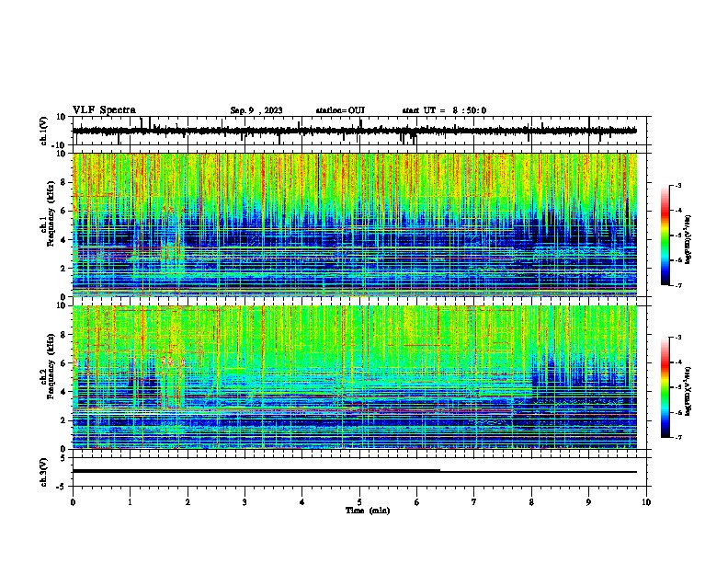Click the time axis tick label "10"
This screenshot has height=563, width=728.
point(646,502)
